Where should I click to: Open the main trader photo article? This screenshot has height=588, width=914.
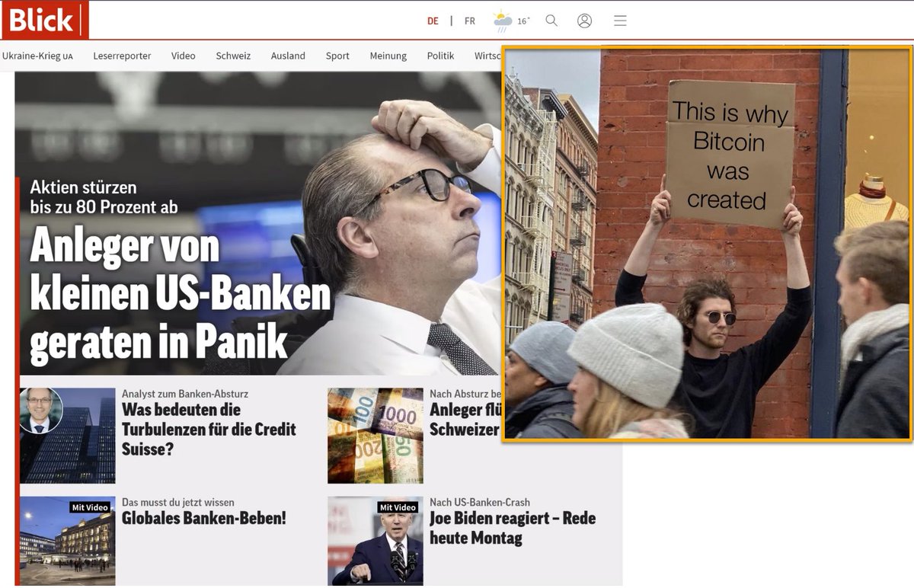click(259, 223)
